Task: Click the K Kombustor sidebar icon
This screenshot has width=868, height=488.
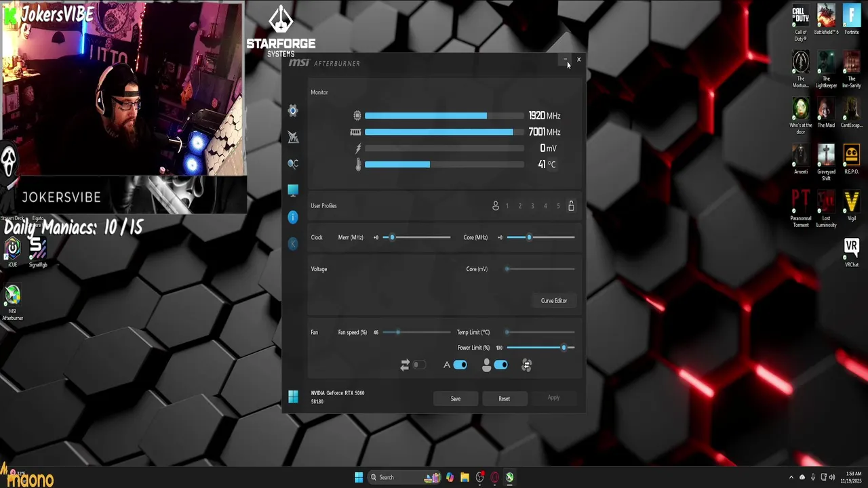Action: coord(293,243)
